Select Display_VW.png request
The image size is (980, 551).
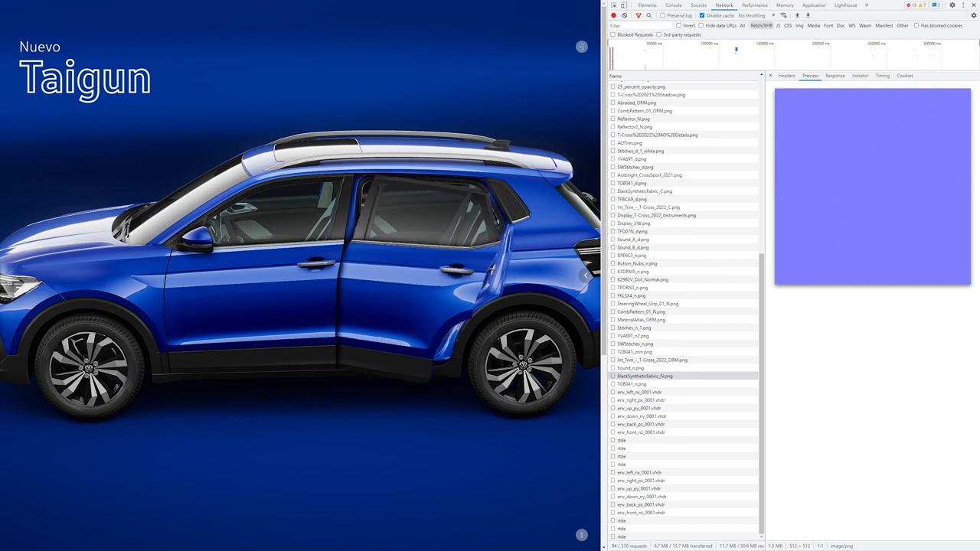pyautogui.click(x=684, y=223)
